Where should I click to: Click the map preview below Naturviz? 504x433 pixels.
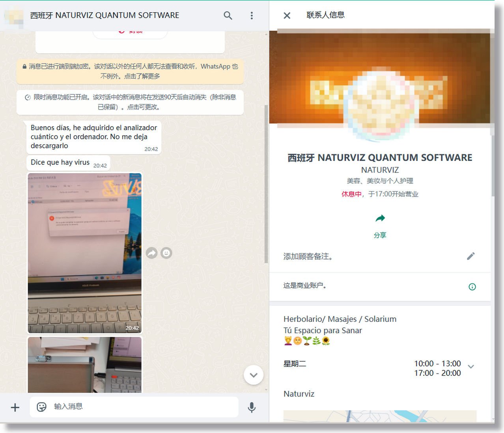(x=380, y=416)
